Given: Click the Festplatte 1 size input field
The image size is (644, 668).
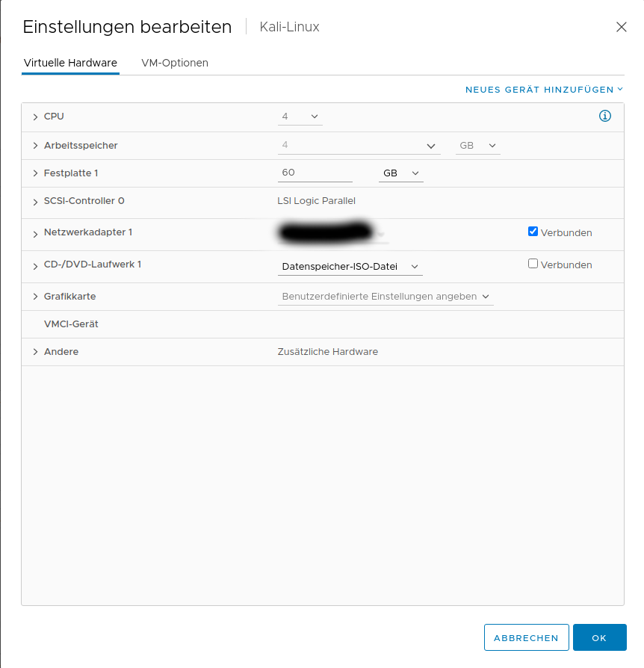Looking at the screenshot, I should point(314,173).
